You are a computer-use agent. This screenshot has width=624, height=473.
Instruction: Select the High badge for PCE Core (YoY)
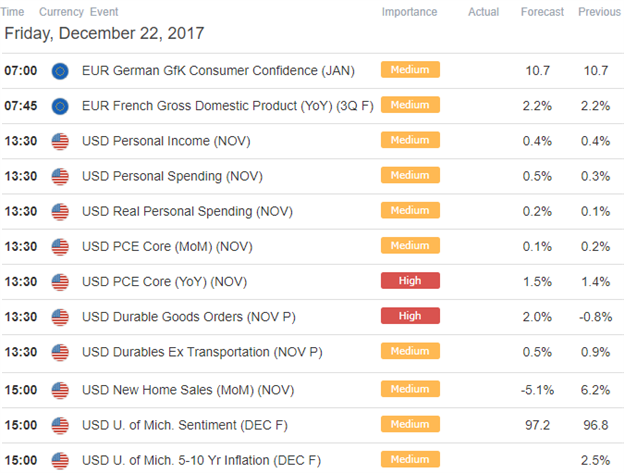pyautogui.click(x=410, y=280)
